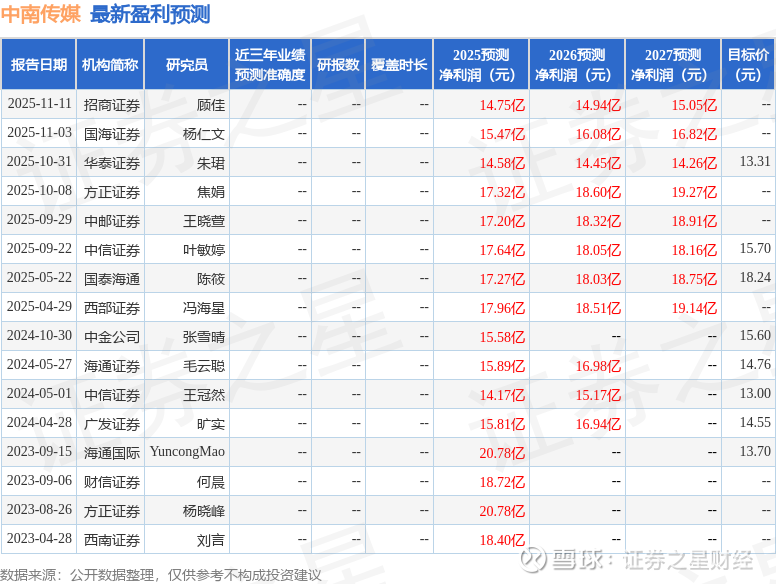776x584 pixels.
Task: Click researcher name 杨晓峰
Action: coord(204,511)
